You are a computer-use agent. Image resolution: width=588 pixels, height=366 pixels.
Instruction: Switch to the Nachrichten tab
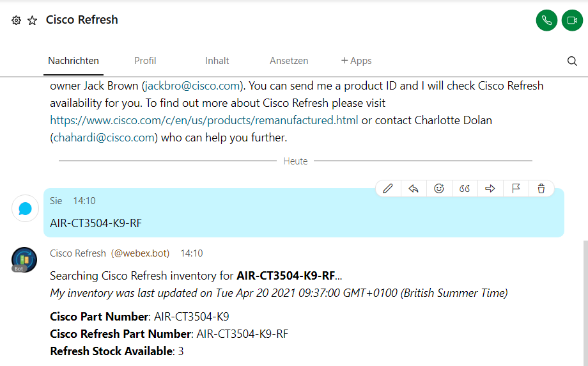(x=73, y=61)
